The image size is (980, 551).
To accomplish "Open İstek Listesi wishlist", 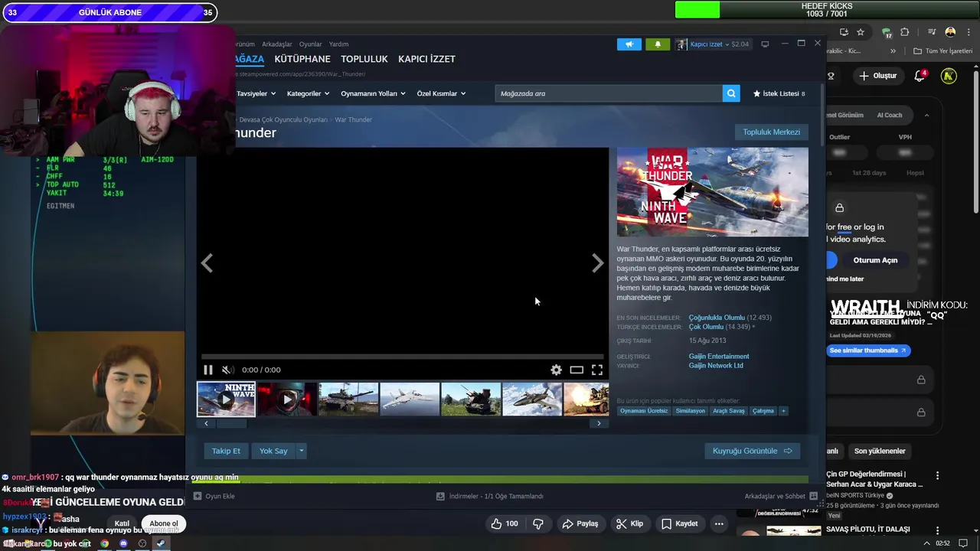I will click(x=779, y=93).
